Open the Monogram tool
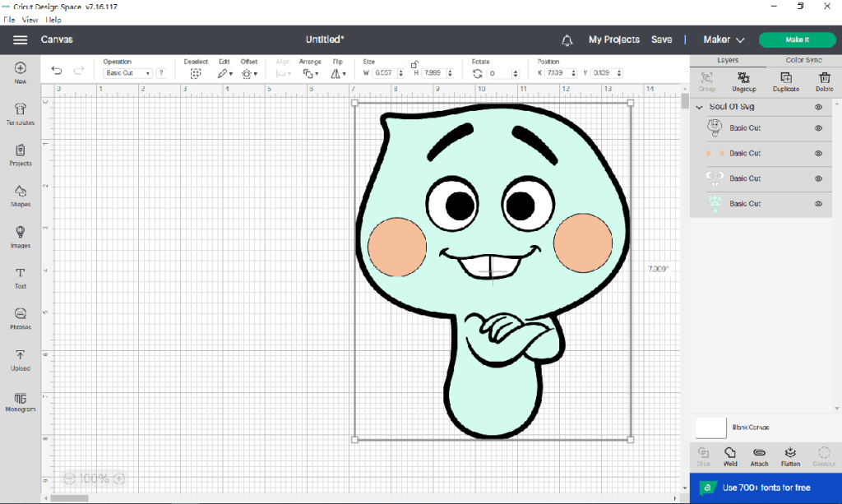This screenshot has width=842, height=504. point(20,403)
